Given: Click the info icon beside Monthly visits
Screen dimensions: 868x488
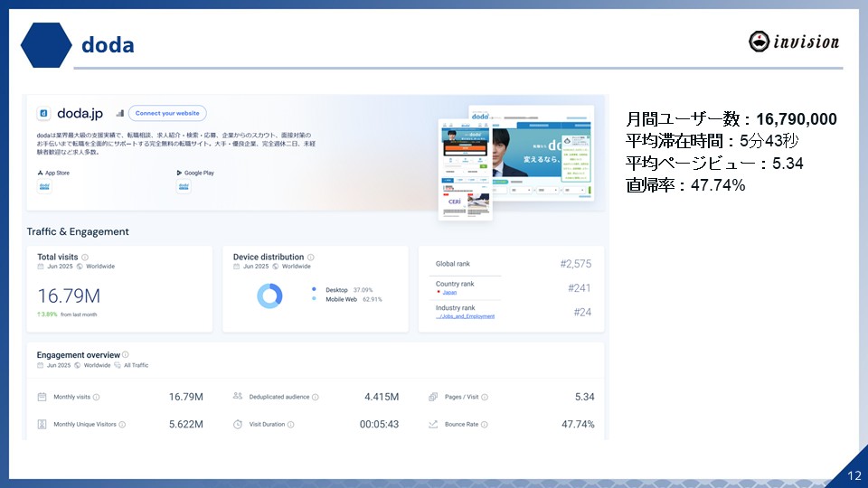Looking at the screenshot, I should point(97,398).
